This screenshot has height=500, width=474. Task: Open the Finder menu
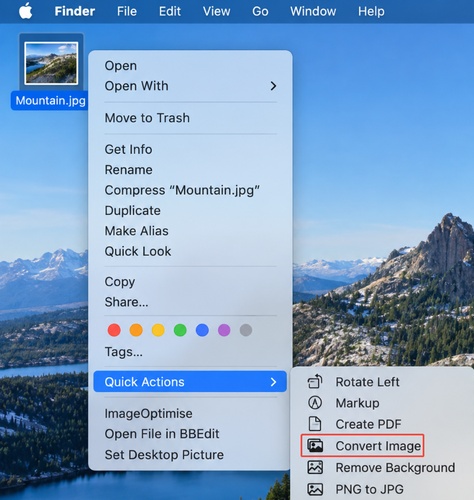tap(75, 11)
